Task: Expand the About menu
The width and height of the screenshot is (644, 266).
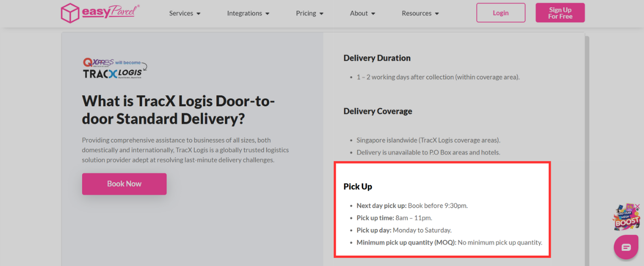Action: 362,13
